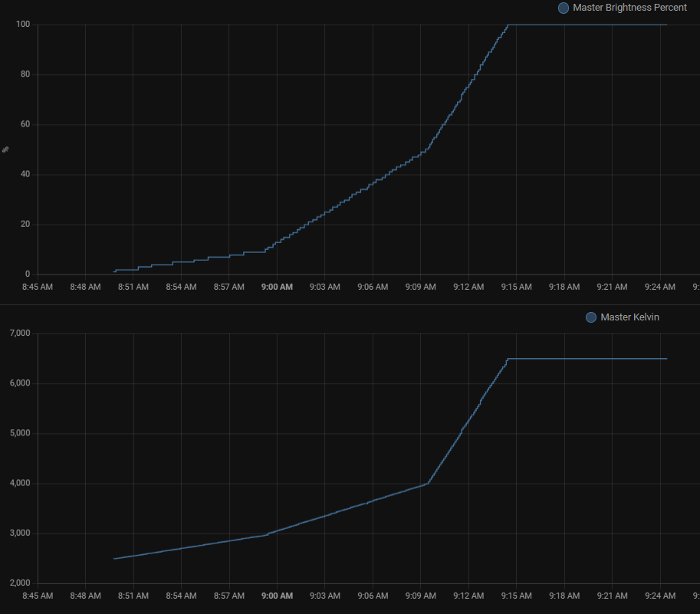
Task: Toggle the Master Brightness Percent series label
Action: pos(629,8)
